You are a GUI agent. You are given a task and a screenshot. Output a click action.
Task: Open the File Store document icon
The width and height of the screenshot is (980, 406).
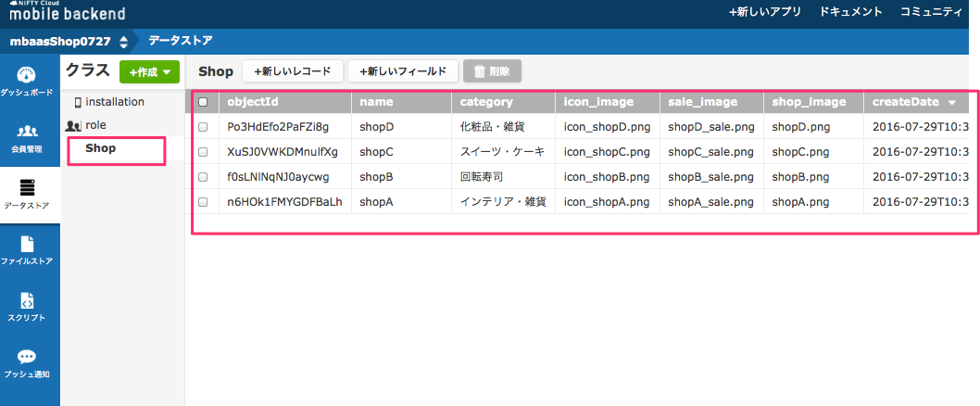pyautogui.click(x=28, y=245)
